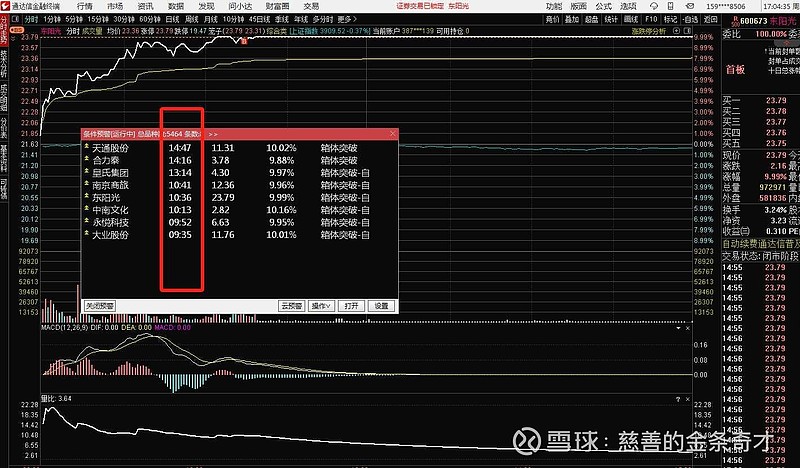Toggle the 自选 watchlist button
800x468 pixels.
click(690, 19)
